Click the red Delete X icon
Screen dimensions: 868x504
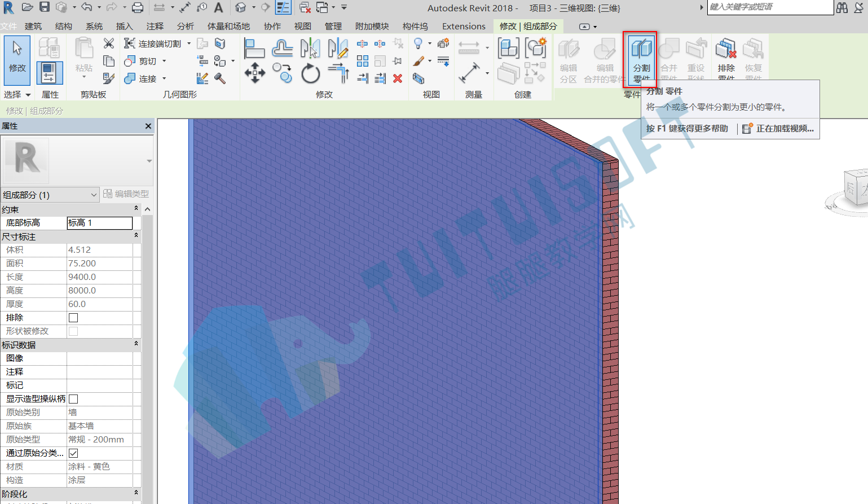[x=398, y=78]
